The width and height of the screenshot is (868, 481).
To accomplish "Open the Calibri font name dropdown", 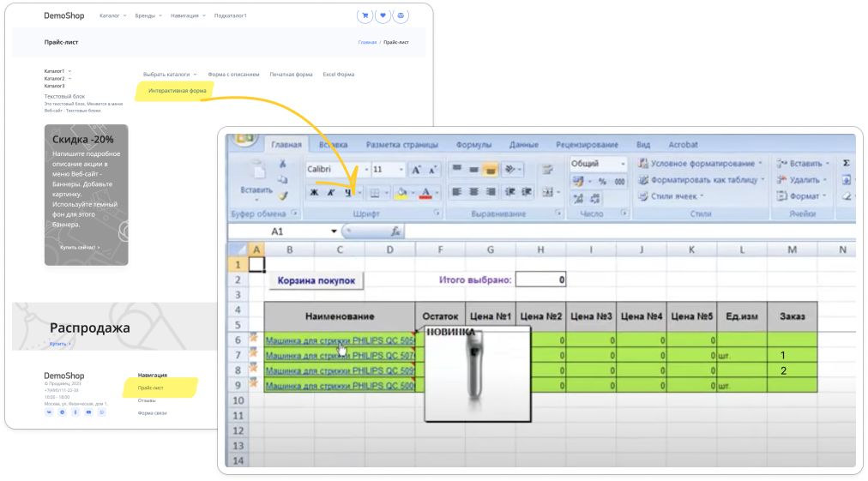I will pyautogui.click(x=366, y=170).
